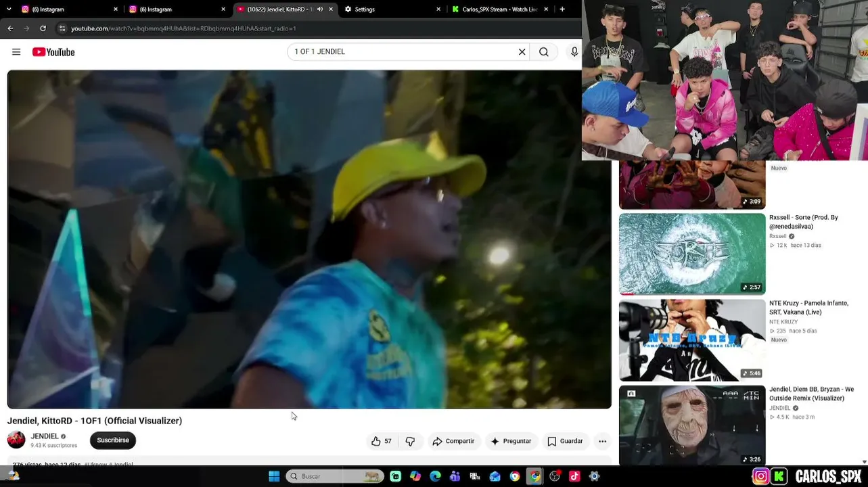Open the OBS Studio taskbar icon
Screen dimensions: 868x487
(x=555, y=476)
